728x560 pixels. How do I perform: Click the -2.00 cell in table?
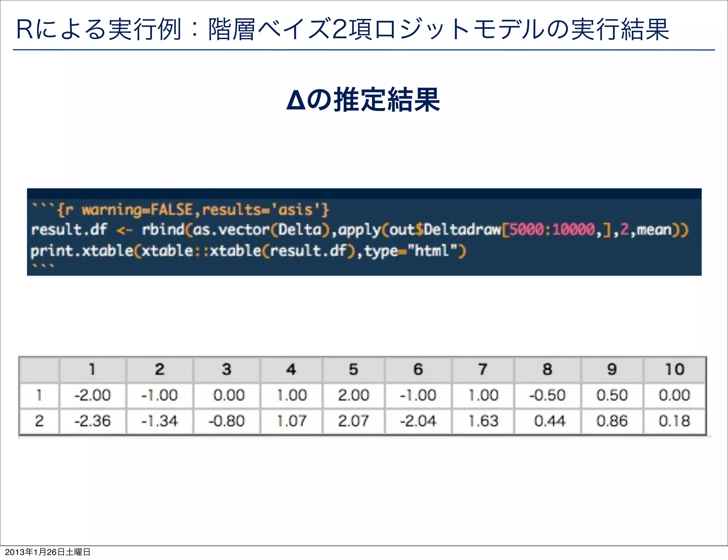[x=92, y=395]
